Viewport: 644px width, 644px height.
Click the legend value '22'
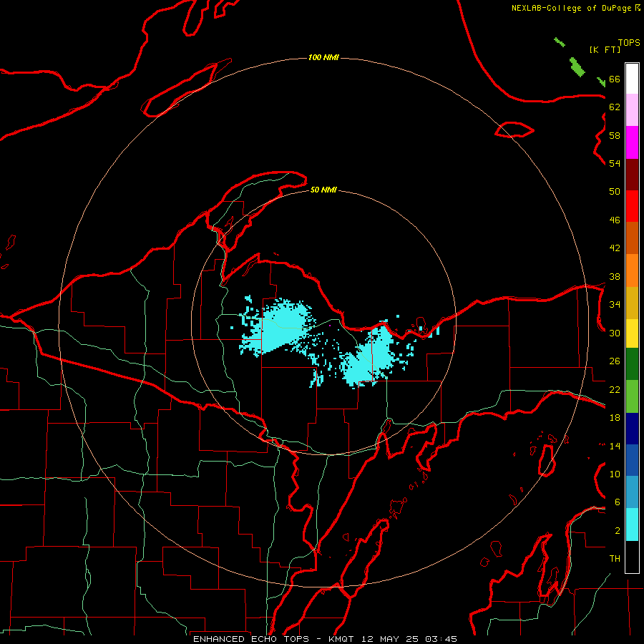615,389
